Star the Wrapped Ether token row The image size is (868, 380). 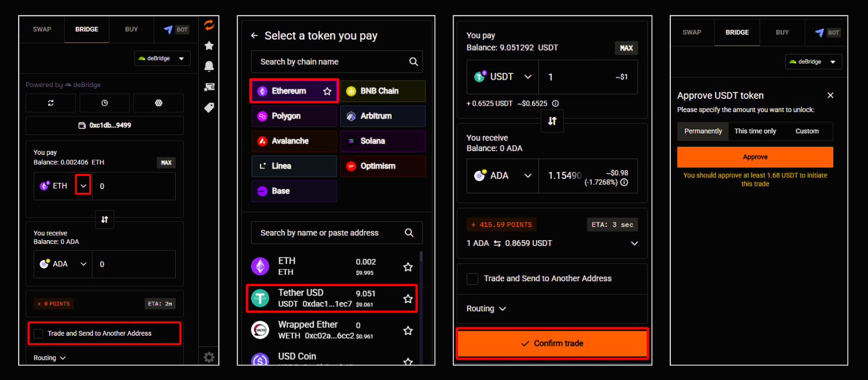[x=408, y=331]
